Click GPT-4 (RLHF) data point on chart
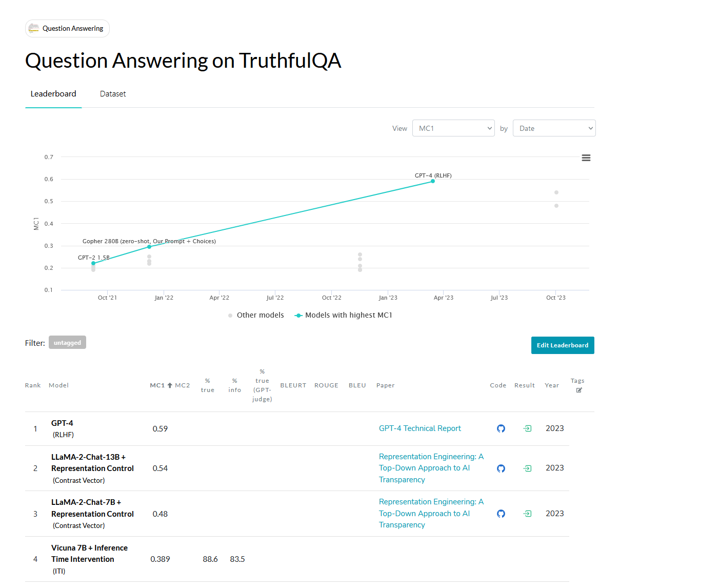The height and width of the screenshot is (588, 719). point(433,181)
